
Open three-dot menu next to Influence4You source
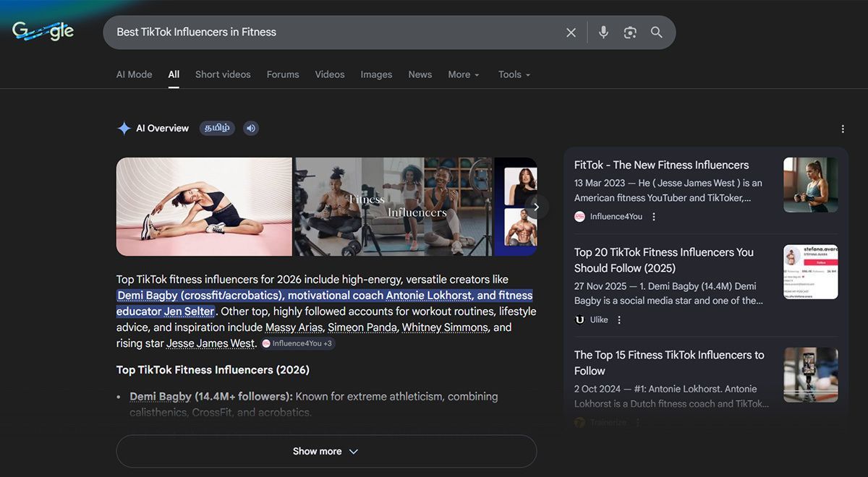coord(654,217)
